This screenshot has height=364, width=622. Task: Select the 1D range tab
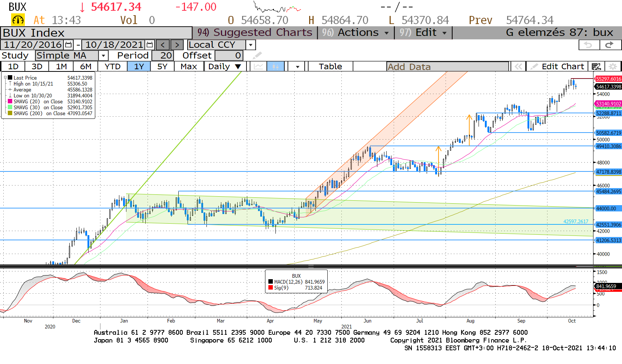13,67
